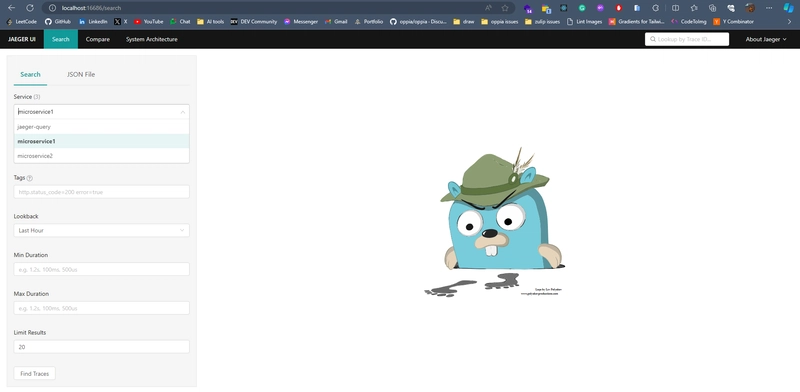Focus the Lookup by Trace ID field
This screenshot has width=800, height=392.
coord(687,39)
